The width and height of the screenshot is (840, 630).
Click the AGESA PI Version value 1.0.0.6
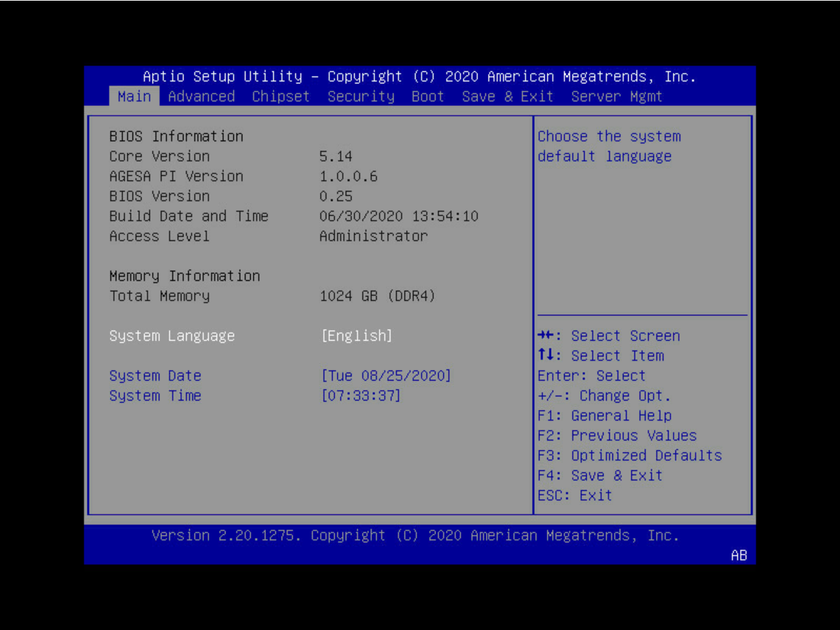(349, 176)
